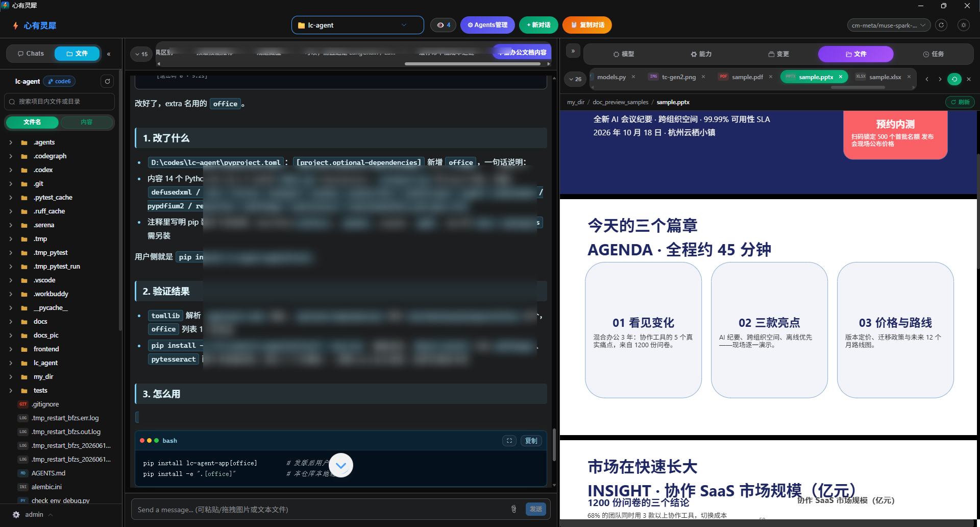The height and width of the screenshot is (527, 980).
Task: Open the watchers eye counter showing 4
Action: tap(443, 25)
